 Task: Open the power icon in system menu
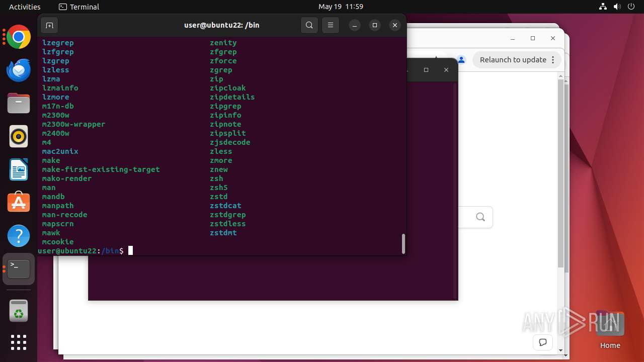coord(631,7)
